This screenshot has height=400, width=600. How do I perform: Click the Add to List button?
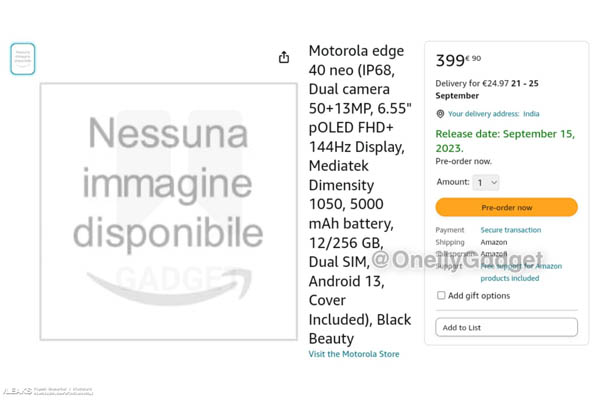506,327
